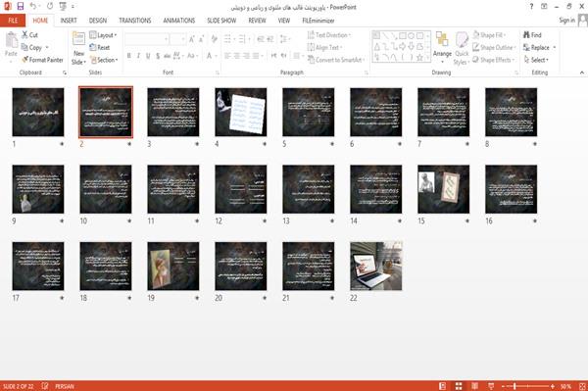Screen dimensions: 588x391
Task: Open the Layout dropdown
Action: [104, 35]
